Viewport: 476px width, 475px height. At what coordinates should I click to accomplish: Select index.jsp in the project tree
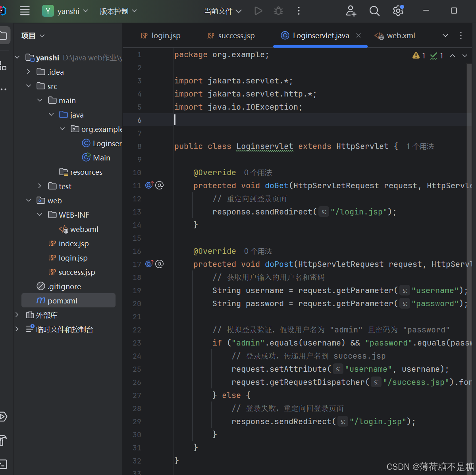69,243
